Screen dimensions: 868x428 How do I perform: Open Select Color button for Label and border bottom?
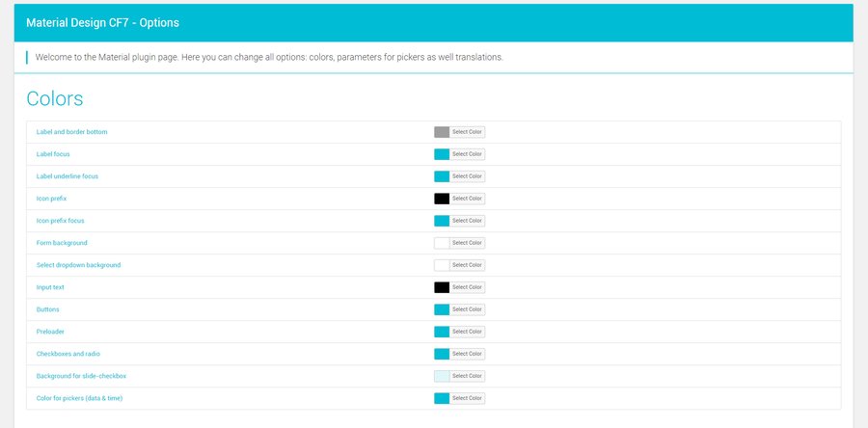coord(467,132)
